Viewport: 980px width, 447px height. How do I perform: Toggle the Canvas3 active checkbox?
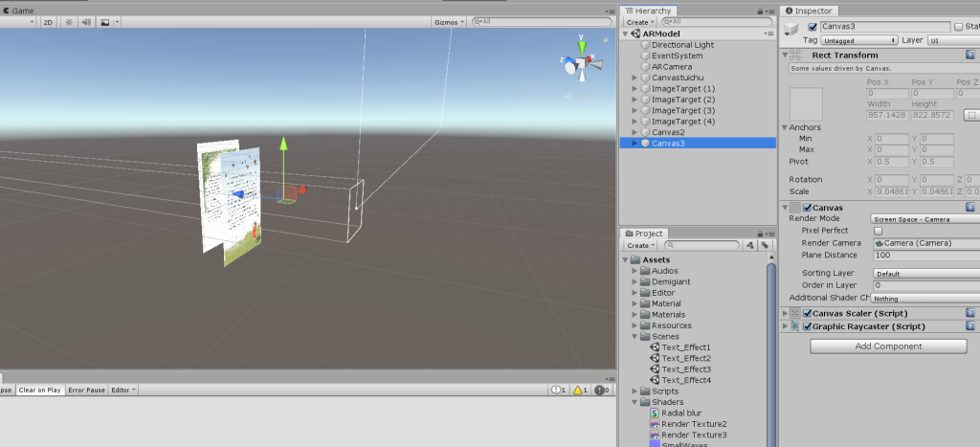point(813,27)
